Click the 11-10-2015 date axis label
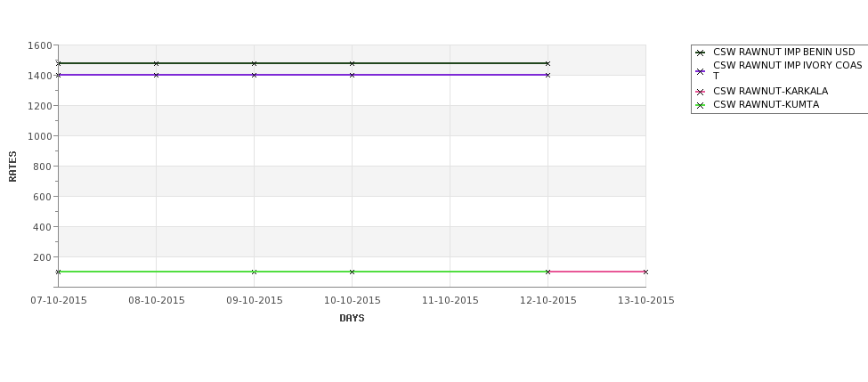This screenshot has height=382, width=868. (x=450, y=300)
